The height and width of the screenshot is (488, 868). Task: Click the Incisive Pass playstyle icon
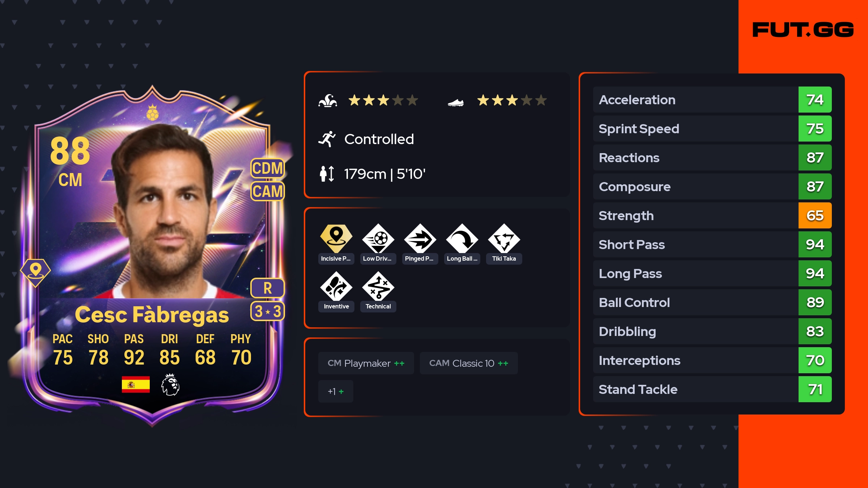[x=336, y=239]
